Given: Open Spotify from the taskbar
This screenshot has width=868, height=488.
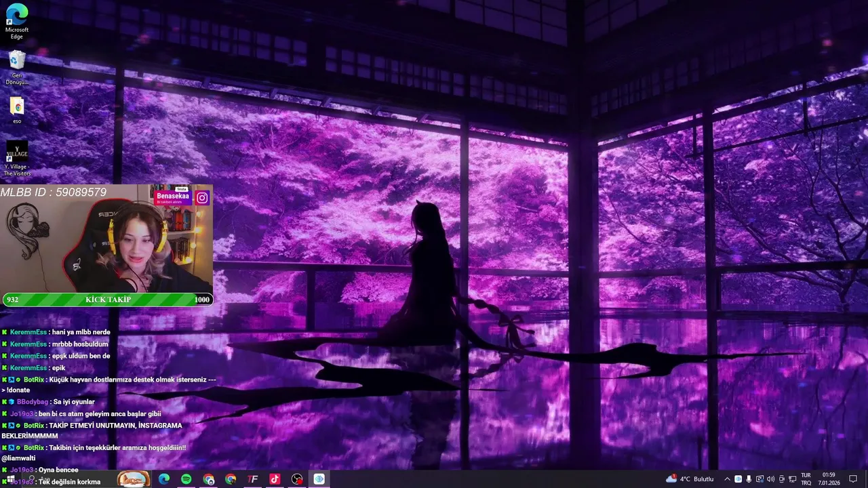Looking at the screenshot, I should [186, 479].
